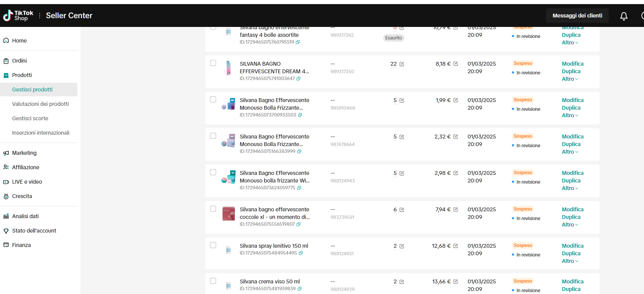The height and width of the screenshot is (294, 644).
Task: Edit price 7,94 € pencil icon
Action: pos(456,209)
